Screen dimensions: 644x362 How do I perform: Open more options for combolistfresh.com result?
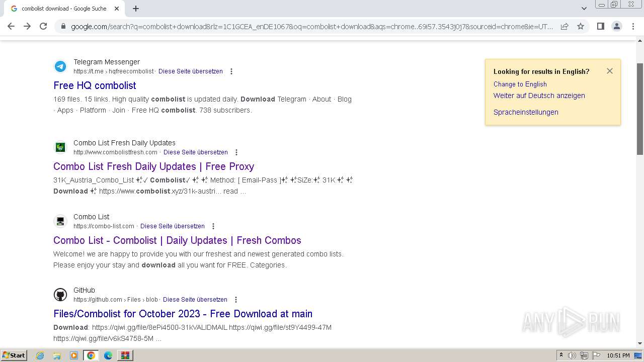point(236,152)
